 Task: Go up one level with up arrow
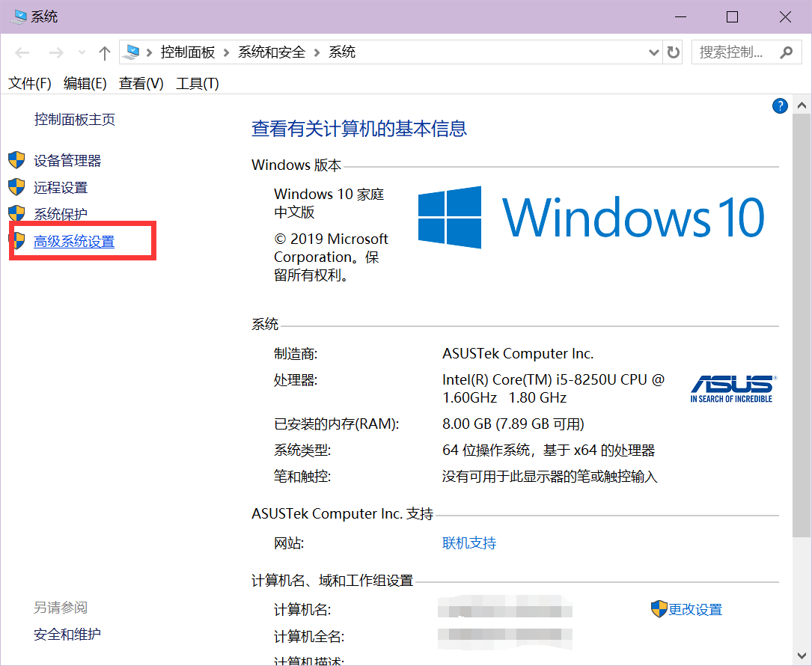click(105, 52)
